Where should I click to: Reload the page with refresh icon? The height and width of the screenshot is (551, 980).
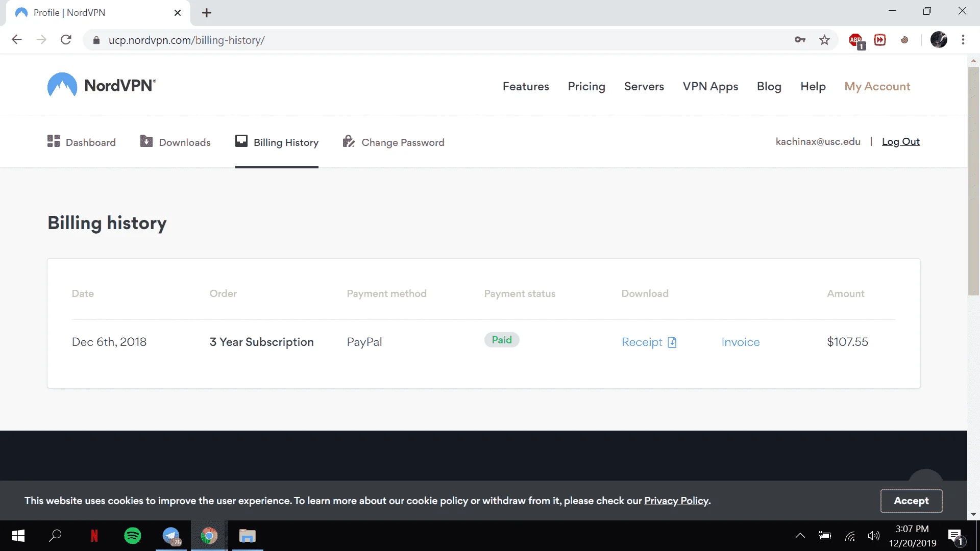pos(66,40)
